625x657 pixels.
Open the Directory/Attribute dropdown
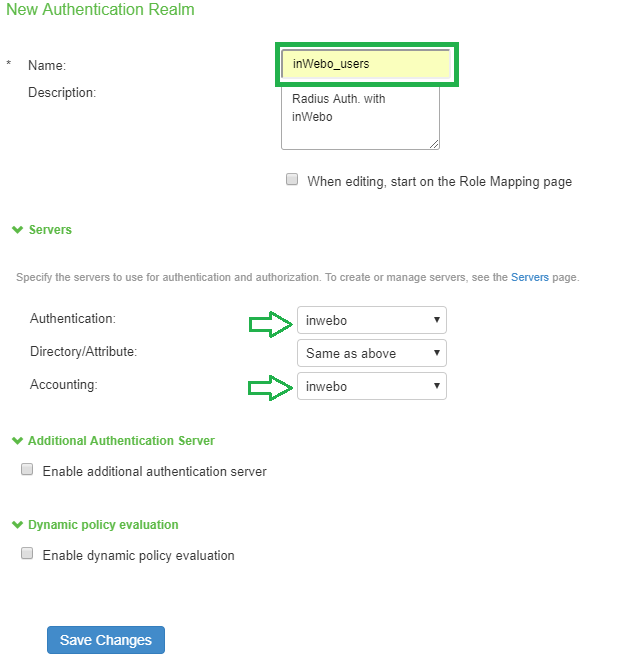372,353
